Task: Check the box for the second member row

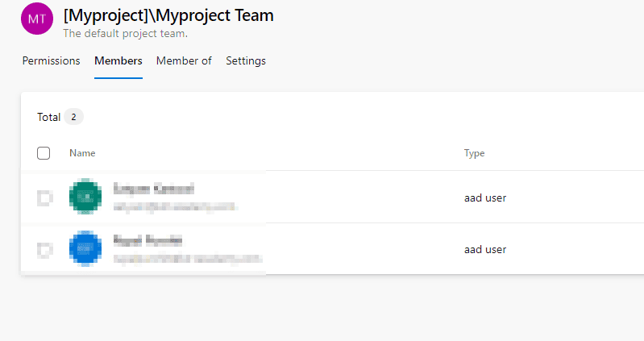Action: coord(44,250)
